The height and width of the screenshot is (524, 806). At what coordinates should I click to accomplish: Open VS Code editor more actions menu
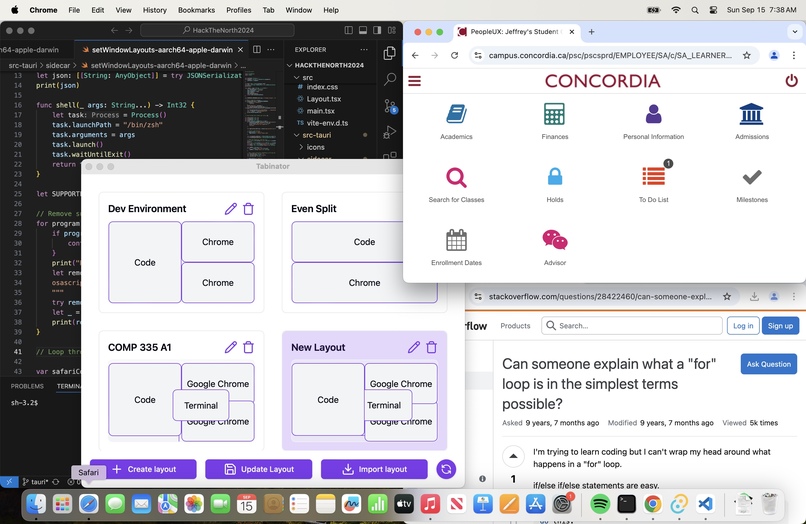click(x=271, y=49)
